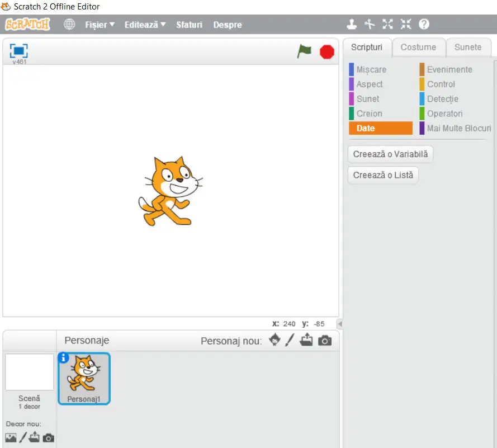Click the Creează o Listă button

[x=383, y=175]
